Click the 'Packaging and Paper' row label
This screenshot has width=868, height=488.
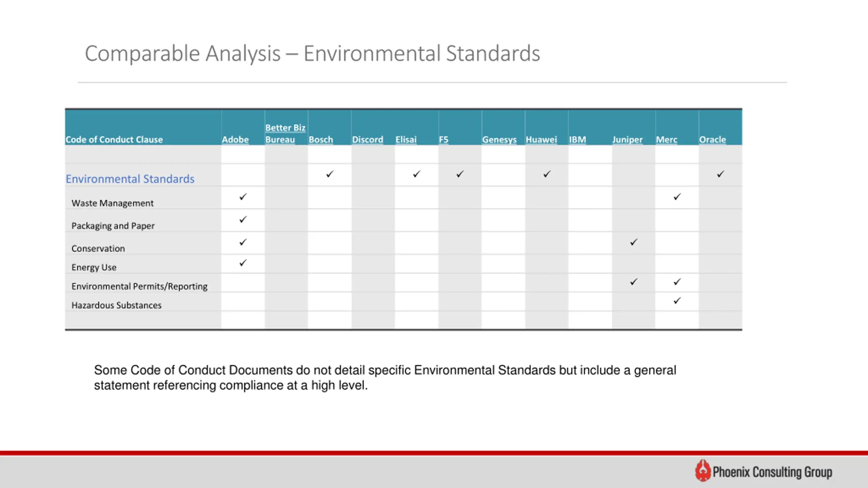pos(113,226)
